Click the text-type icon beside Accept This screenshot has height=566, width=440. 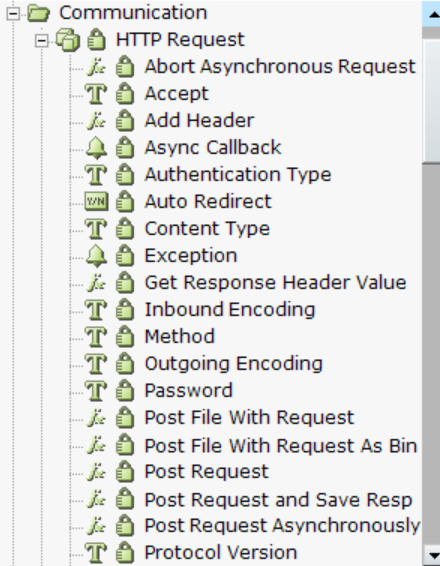(96, 94)
